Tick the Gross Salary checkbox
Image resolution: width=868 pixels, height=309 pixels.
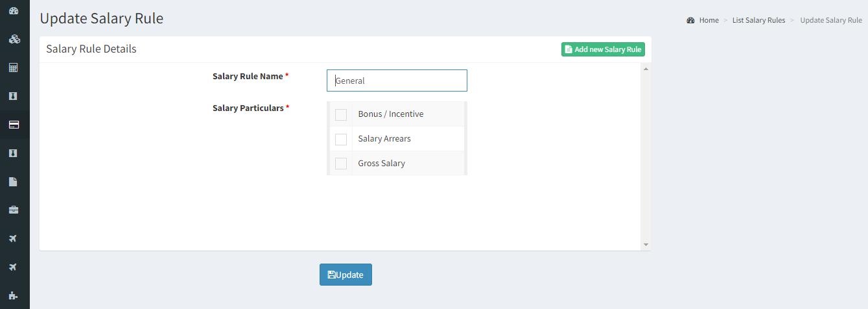coord(341,164)
